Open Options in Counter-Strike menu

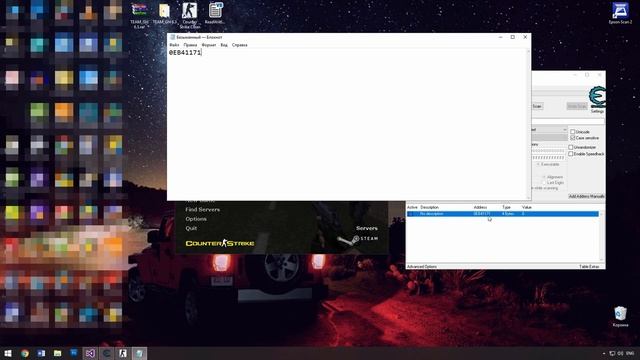click(196, 219)
